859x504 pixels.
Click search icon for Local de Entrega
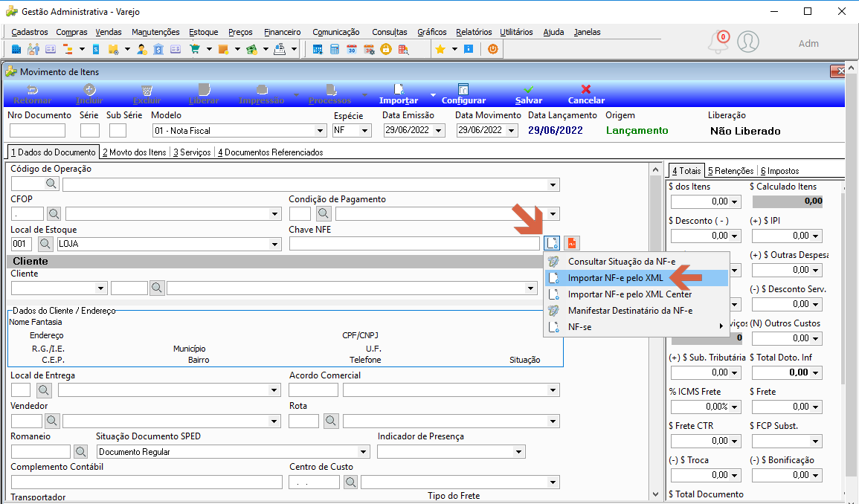45,390
